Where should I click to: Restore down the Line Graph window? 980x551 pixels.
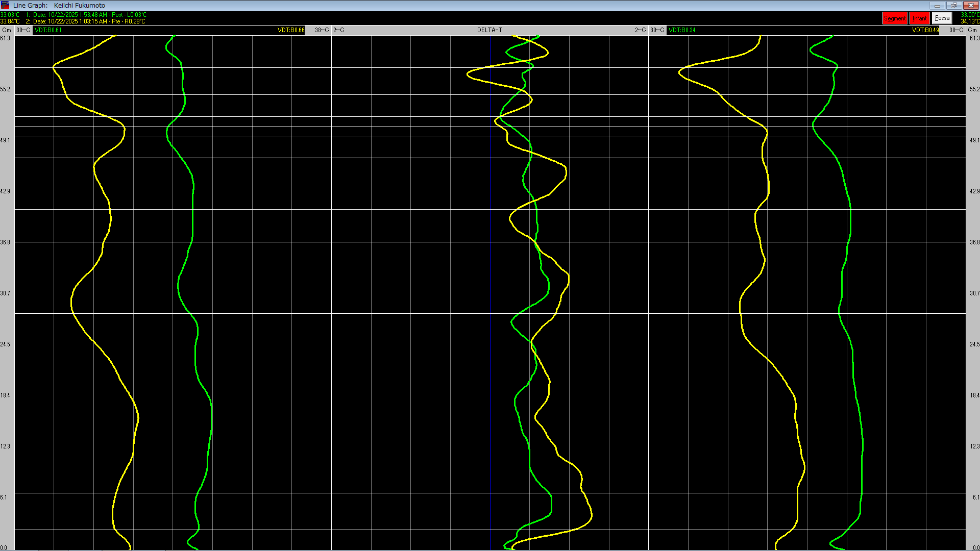tap(953, 5)
